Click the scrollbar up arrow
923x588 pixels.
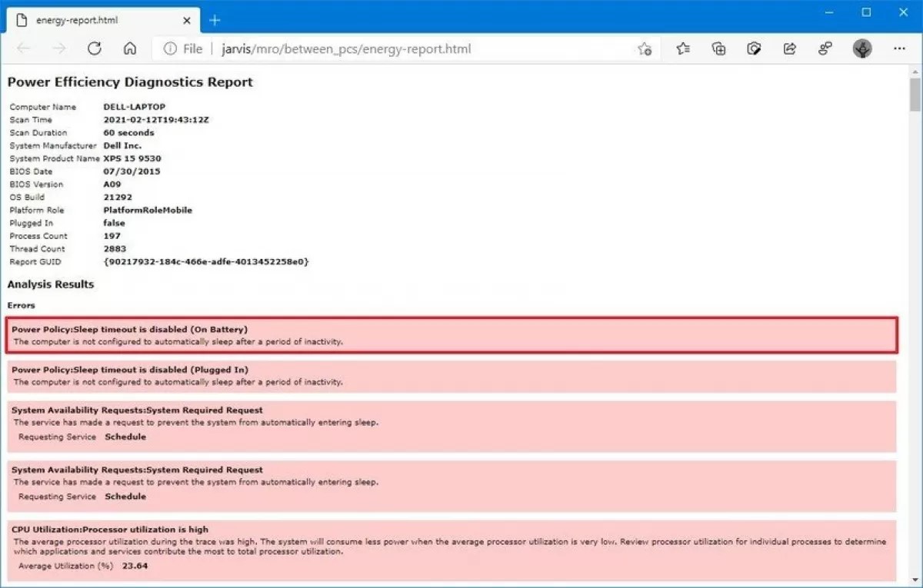tap(915, 71)
